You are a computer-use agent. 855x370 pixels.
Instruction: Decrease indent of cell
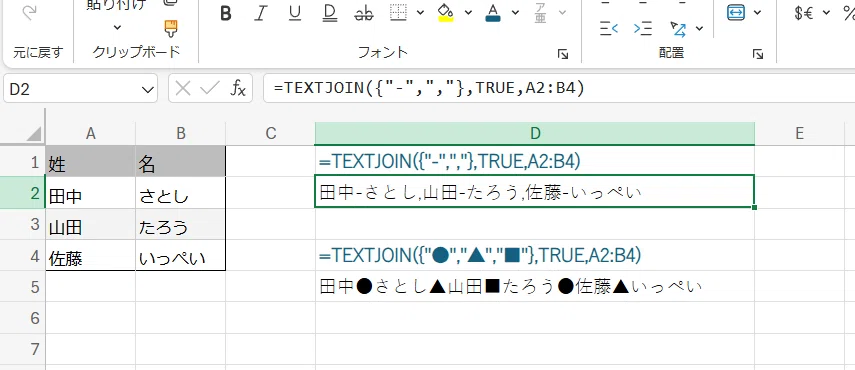(x=609, y=28)
